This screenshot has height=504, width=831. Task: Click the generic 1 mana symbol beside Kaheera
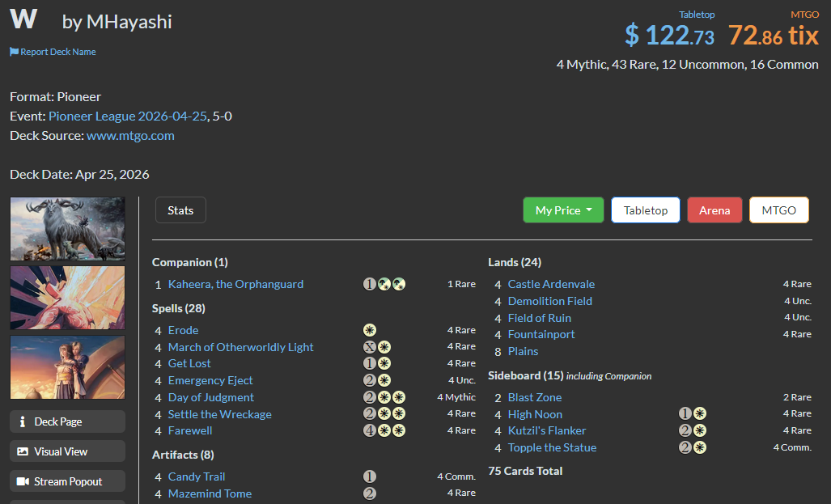[370, 284]
